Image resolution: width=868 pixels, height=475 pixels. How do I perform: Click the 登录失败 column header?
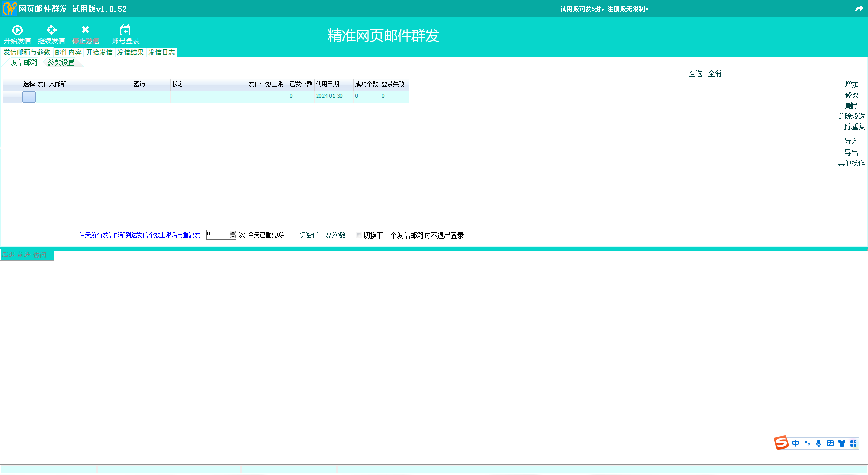pyautogui.click(x=394, y=84)
